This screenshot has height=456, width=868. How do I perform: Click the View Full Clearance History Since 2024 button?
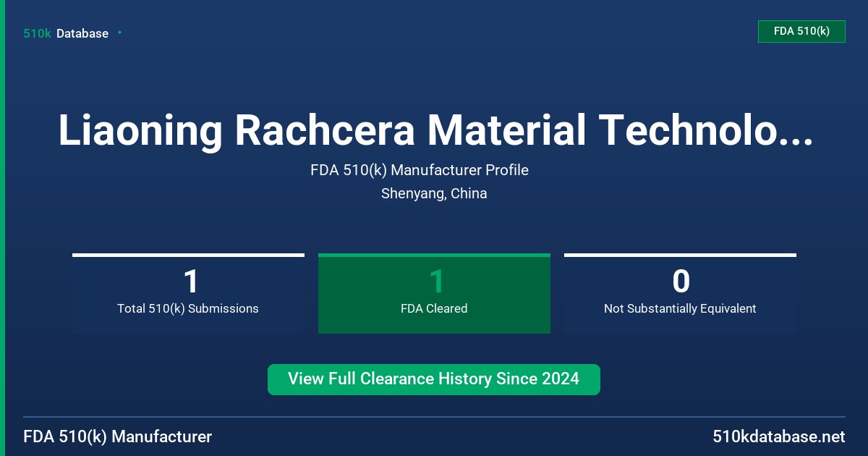coord(434,379)
